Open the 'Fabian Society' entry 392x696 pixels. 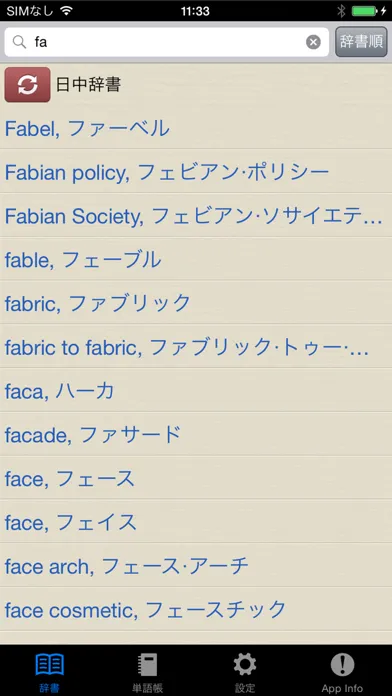coord(196,215)
